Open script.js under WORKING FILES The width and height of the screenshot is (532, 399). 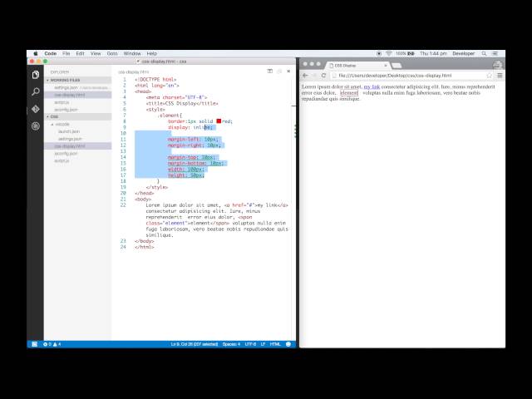pyautogui.click(x=77, y=102)
